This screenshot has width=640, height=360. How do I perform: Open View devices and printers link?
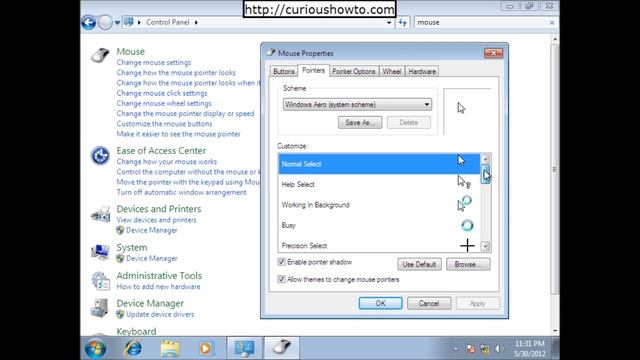(156, 220)
